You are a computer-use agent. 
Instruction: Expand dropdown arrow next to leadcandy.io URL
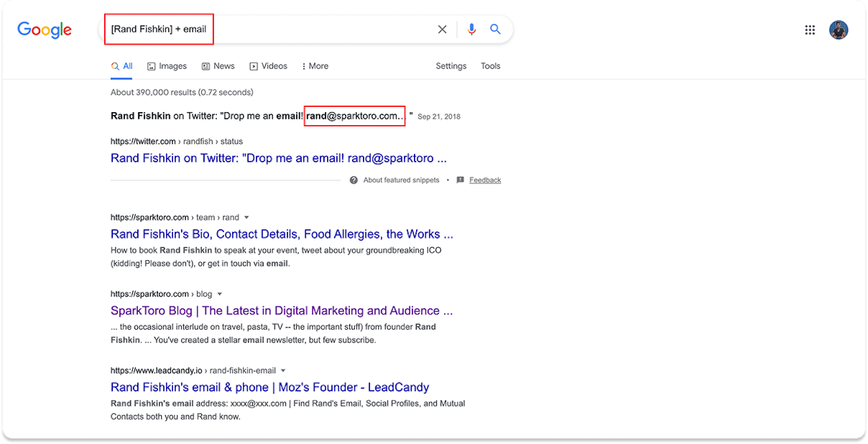coord(283,371)
